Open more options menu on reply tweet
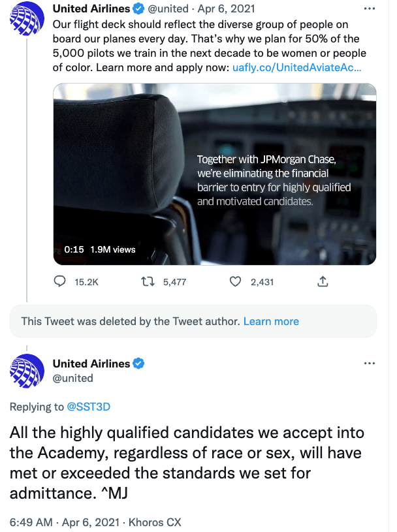Screen dimensions: 397x532 369,364
